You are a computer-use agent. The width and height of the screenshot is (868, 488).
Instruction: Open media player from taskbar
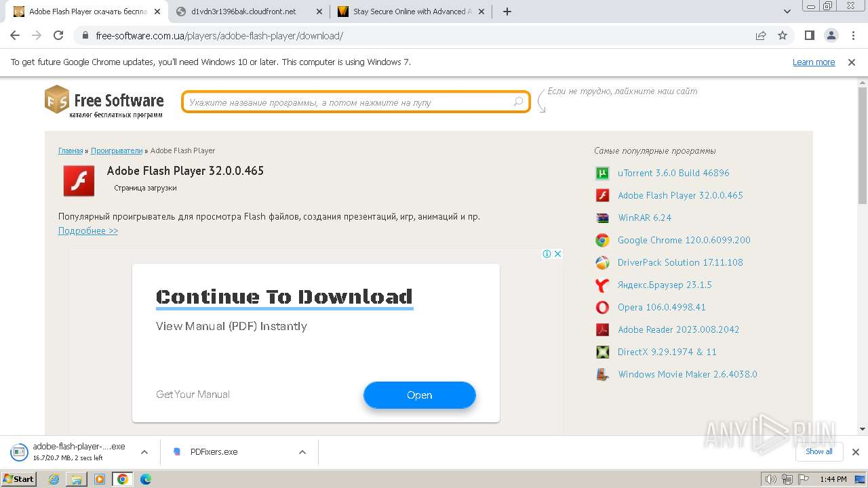(x=100, y=479)
